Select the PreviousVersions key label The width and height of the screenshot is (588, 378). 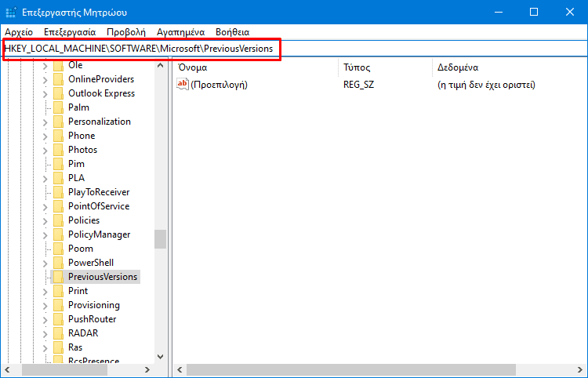pos(103,277)
